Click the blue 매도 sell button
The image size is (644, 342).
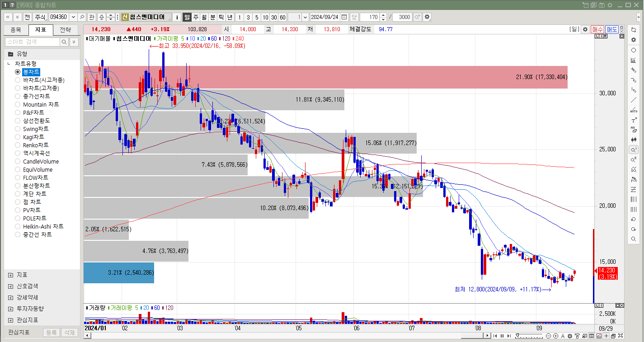tap(612, 29)
